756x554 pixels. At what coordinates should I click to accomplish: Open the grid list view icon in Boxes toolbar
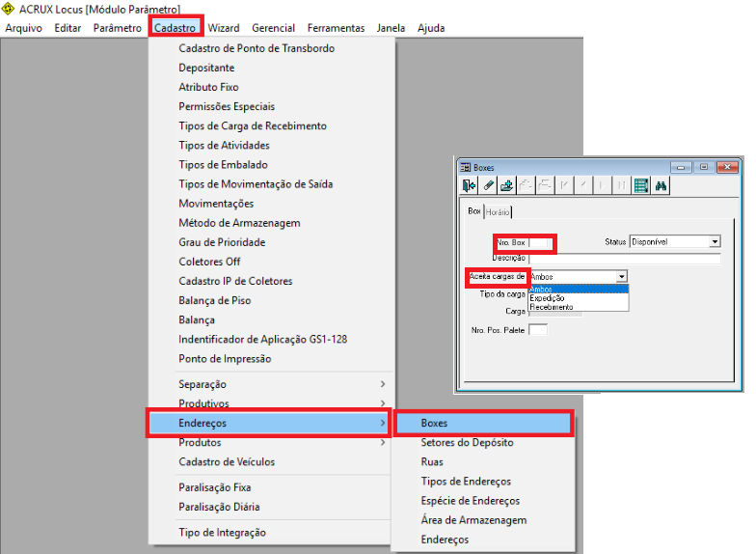coord(640,185)
